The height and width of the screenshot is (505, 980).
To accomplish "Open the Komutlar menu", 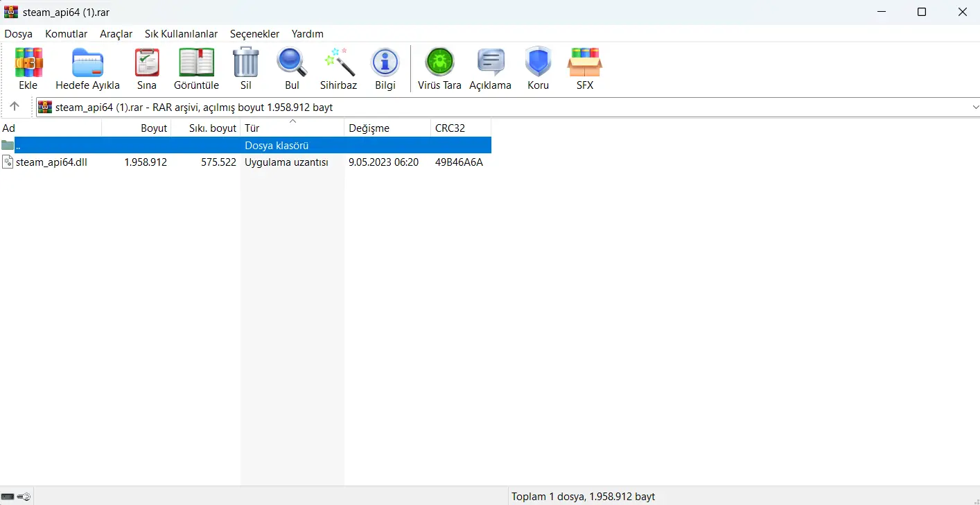I will 67,34.
